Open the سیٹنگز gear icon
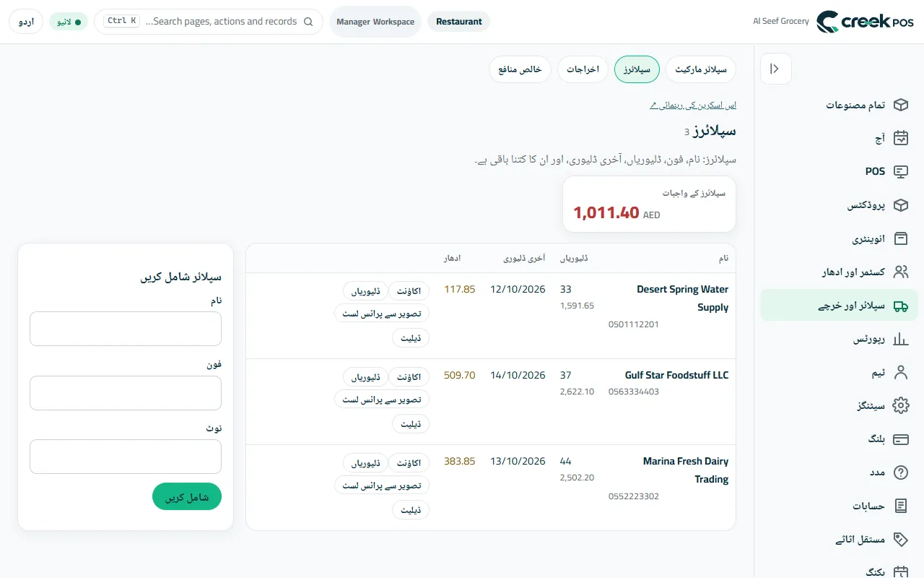 pos(900,405)
